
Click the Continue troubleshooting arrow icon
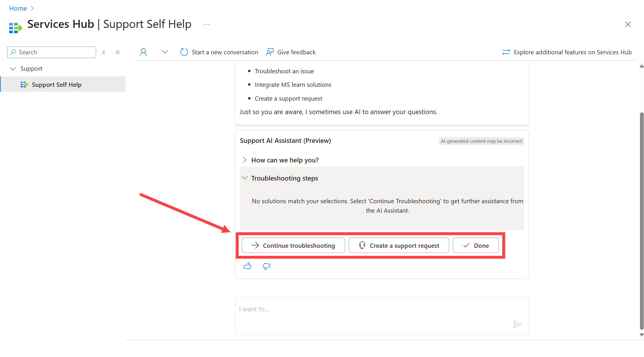[254, 245]
